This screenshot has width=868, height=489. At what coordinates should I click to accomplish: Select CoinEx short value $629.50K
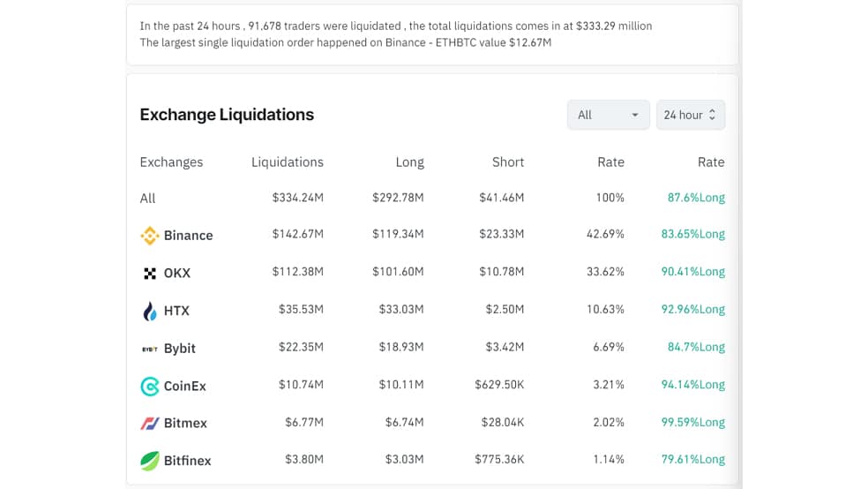point(499,385)
